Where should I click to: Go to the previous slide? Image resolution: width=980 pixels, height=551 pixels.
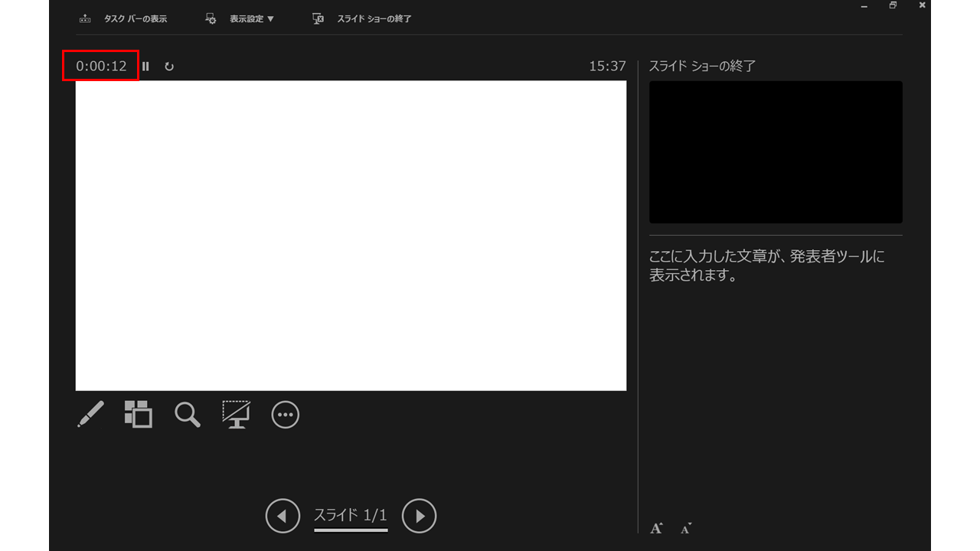pos(282,516)
